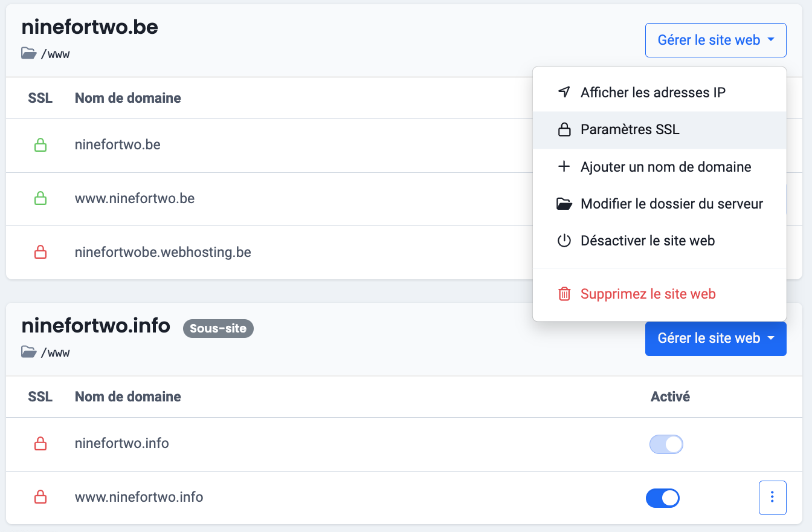Click red SSL lock for ninefortwobe.webhosting.be
Screen dimensions: 812x532
(x=40, y=252)
